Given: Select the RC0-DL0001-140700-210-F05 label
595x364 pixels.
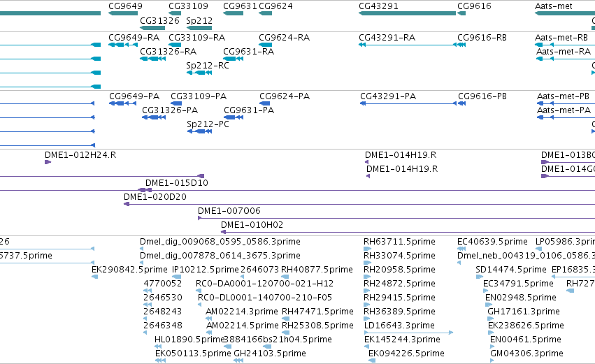Looking at the screenshot, I should pos(265,298).
